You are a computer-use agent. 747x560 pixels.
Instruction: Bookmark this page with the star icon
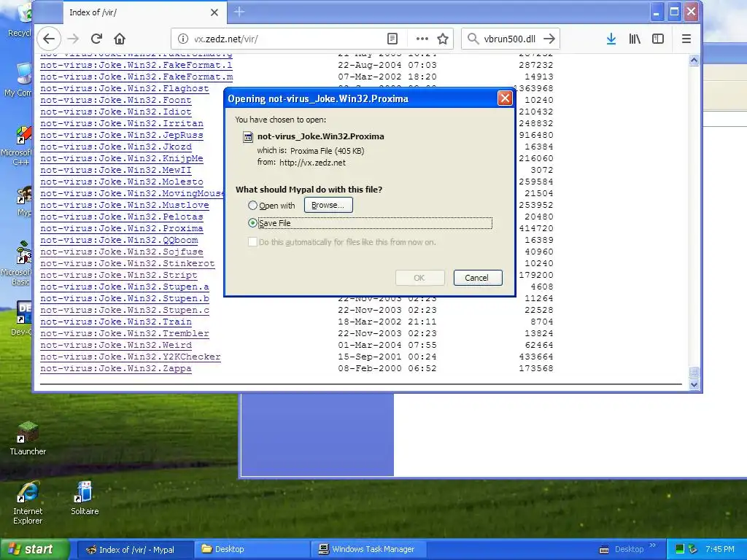(443, 39)
